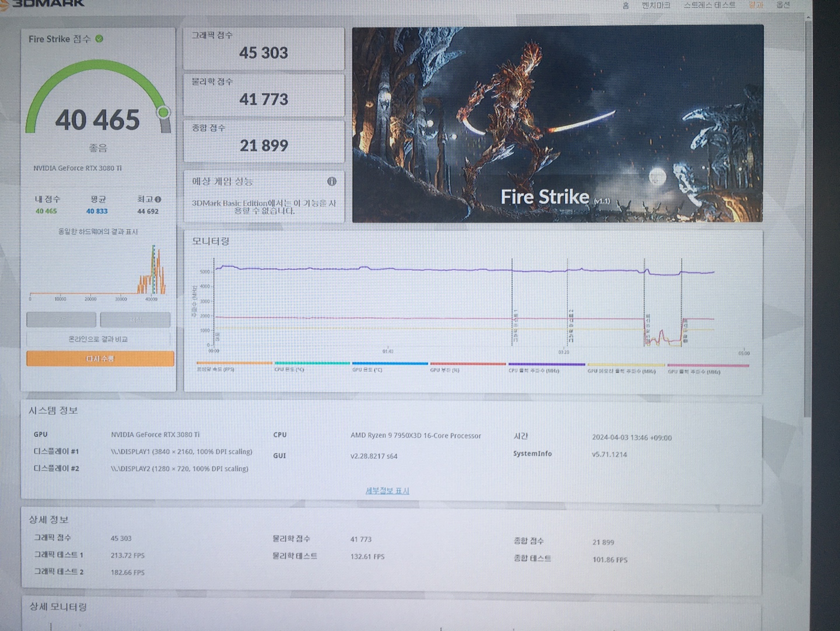840x631 pixels.
Task: Click the GUI version v2.28.8217 s64
Action: point(374,456)
